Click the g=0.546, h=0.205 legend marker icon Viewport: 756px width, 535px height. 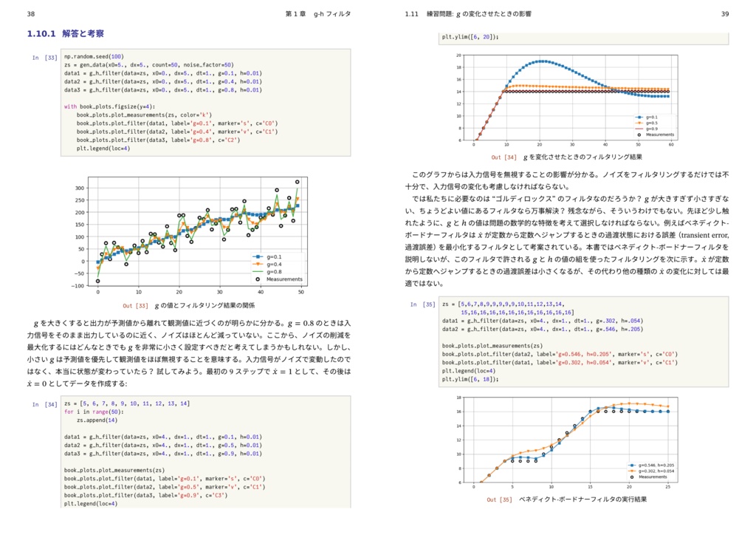coord(631,466)
